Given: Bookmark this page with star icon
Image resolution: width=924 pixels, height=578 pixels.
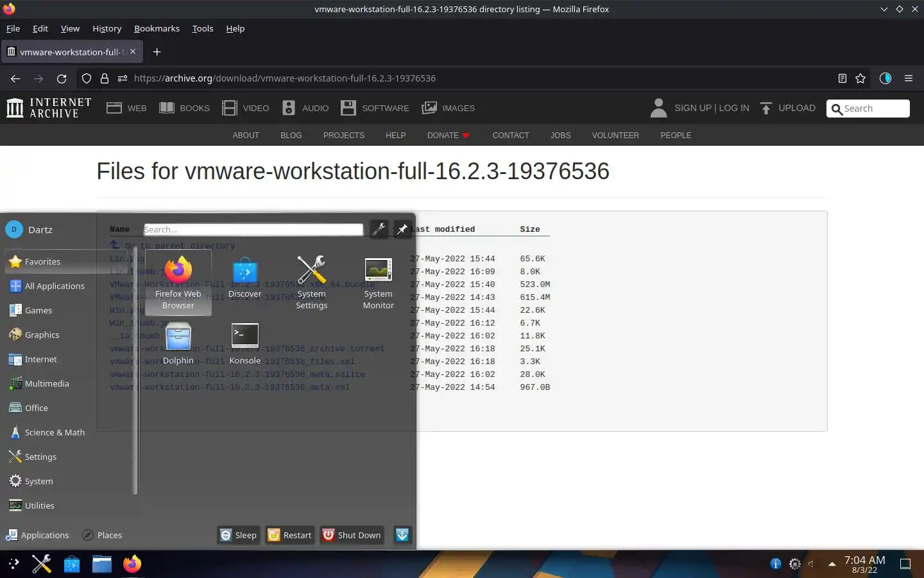Looking at the screenshot, I should click(860, 78).
